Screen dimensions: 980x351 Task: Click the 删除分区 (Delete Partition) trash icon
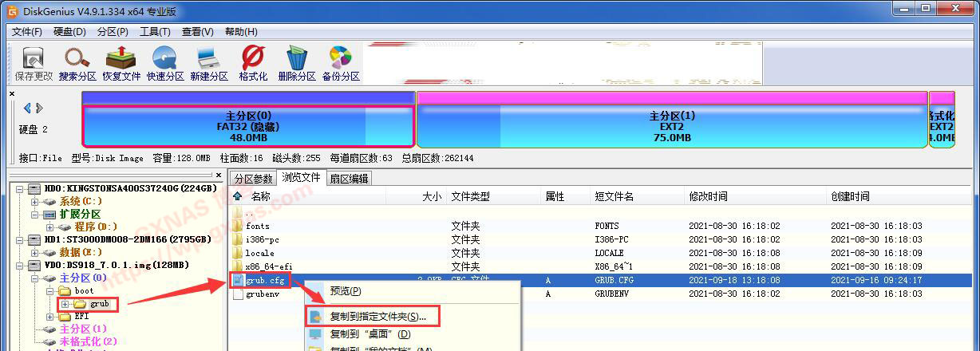click(297, 63)
